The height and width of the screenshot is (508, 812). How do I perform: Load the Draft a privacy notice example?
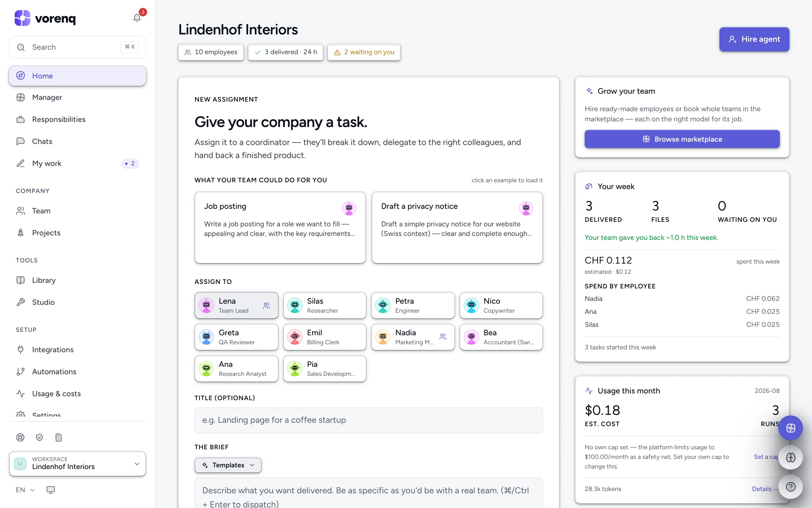pyautogui.click(x=457, y=227)
